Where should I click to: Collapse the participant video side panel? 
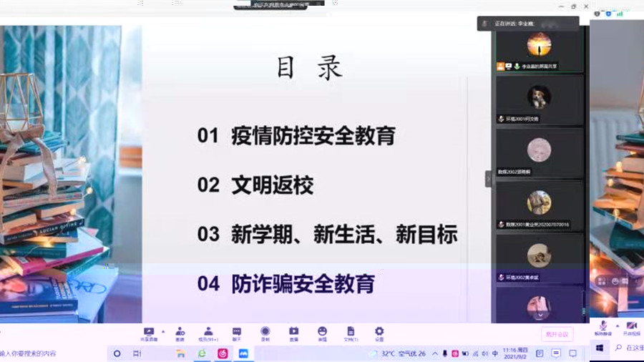(x=488, y=179)
